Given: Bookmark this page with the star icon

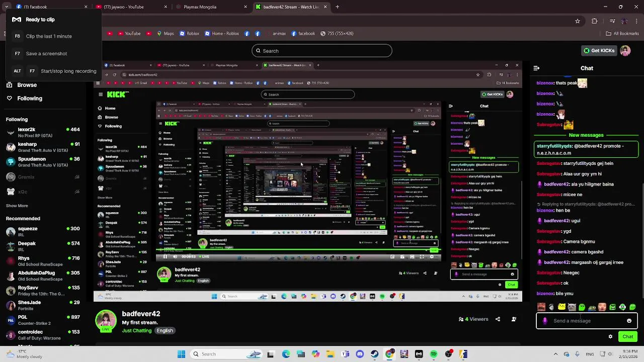Looking at the screenshot, I should pos(578,21).
